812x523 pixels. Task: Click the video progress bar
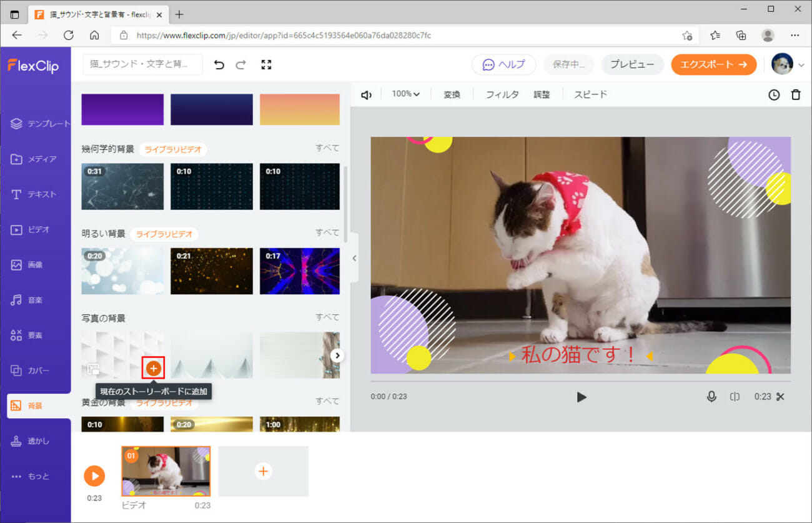(x=580, y=381)
